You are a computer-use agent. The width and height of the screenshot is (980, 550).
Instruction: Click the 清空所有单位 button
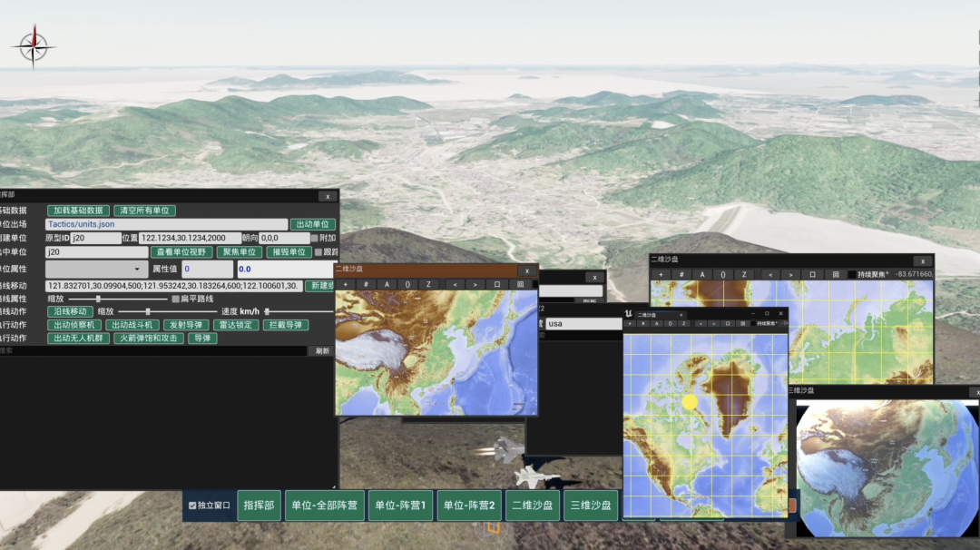click(144, 211)
